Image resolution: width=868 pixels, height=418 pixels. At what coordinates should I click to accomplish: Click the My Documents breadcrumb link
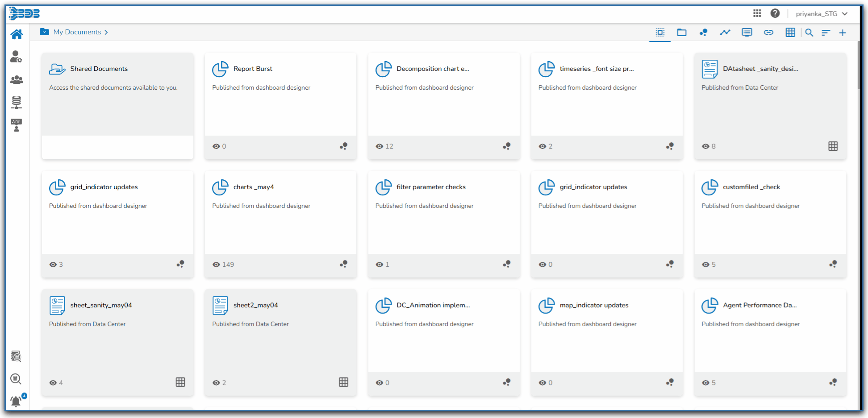tap(77, 32)
